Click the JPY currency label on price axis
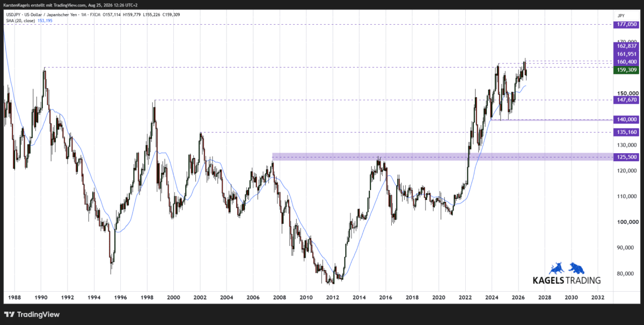This screenshot has height=325, width=644. click(x=621, y=16)
